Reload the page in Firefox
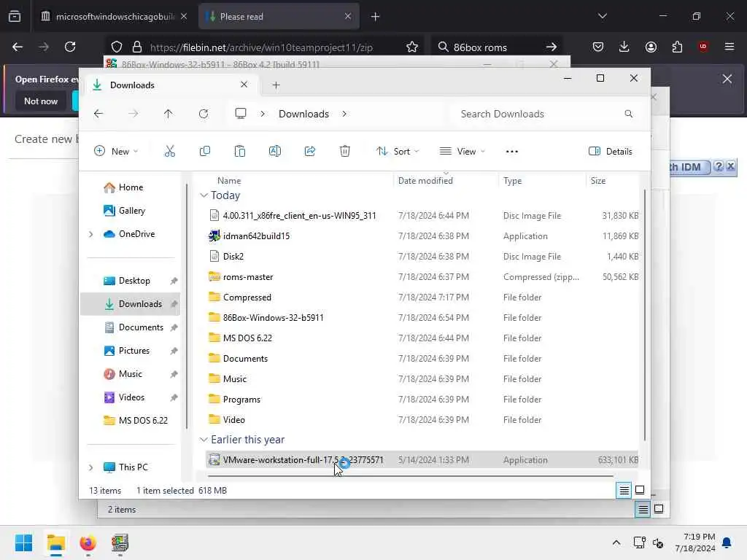 (x=70, y=47)
